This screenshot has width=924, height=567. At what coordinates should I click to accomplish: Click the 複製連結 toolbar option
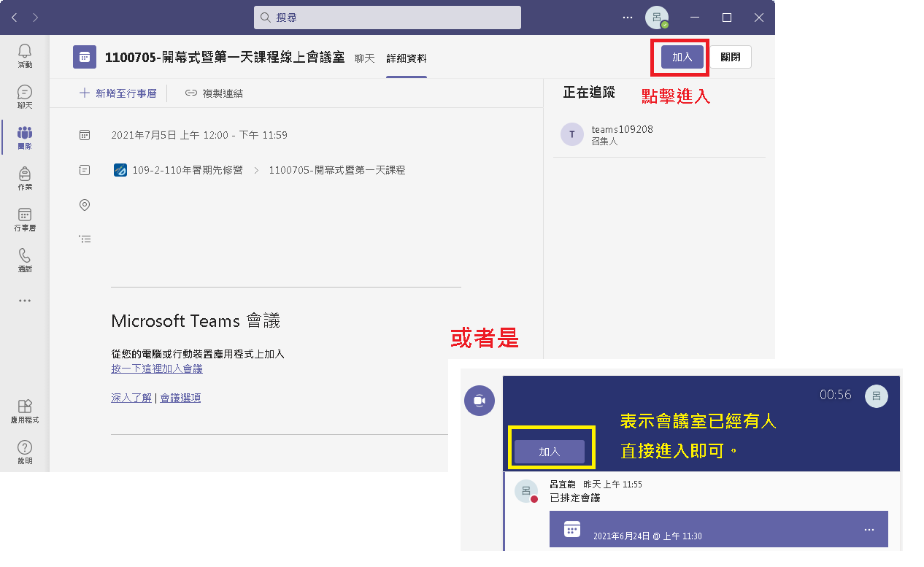[x=214, y=93]
